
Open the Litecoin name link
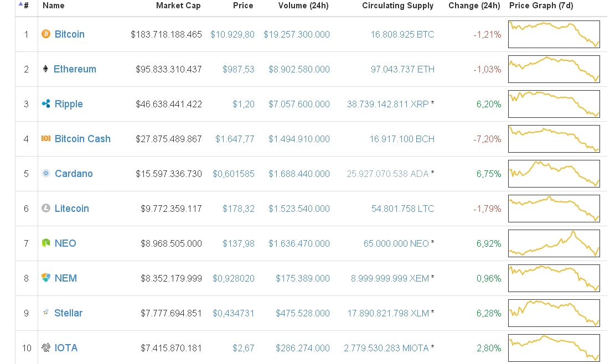71,209
